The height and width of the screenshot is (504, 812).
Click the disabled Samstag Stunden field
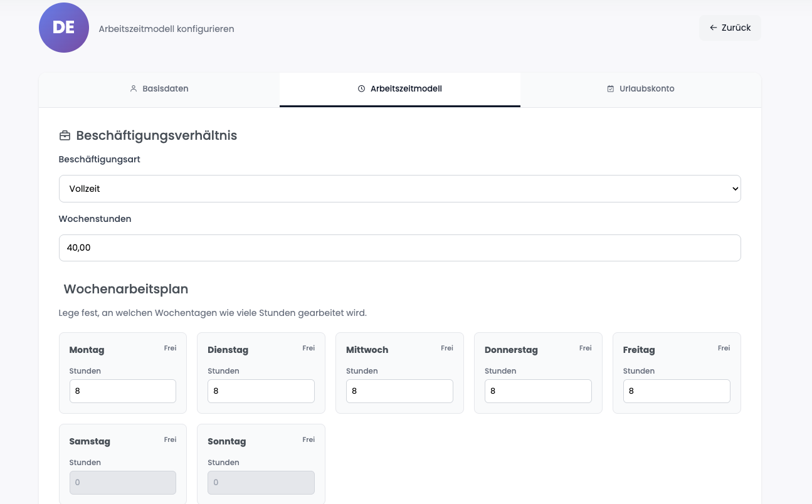[122, 483]
